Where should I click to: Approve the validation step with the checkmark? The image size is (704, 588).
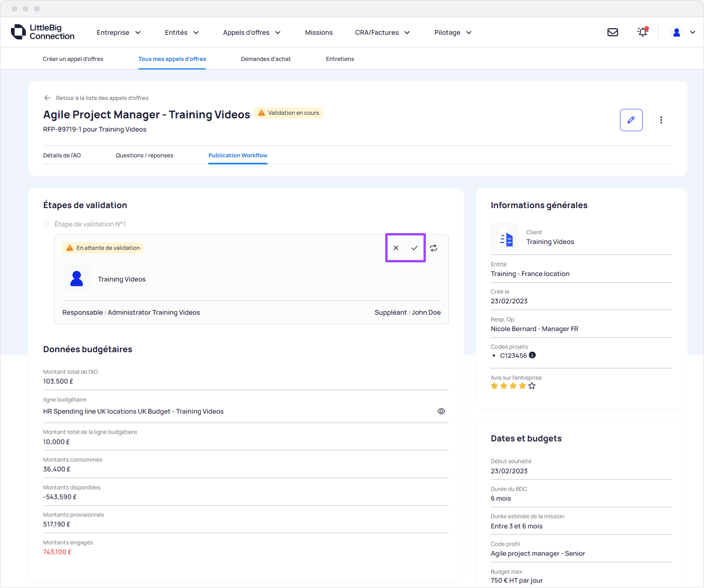pos(415,248)
